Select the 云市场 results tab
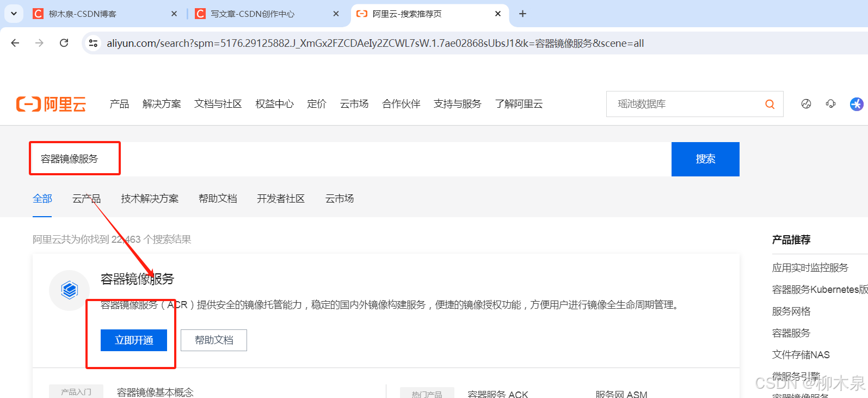 click(340, 199)
